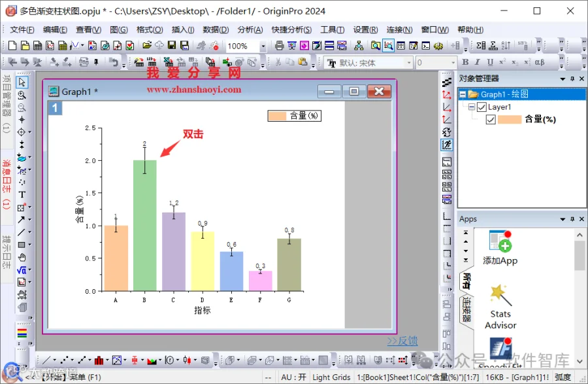
Task: Select the Pan hand tool
Action: click(x=22, y=257)
